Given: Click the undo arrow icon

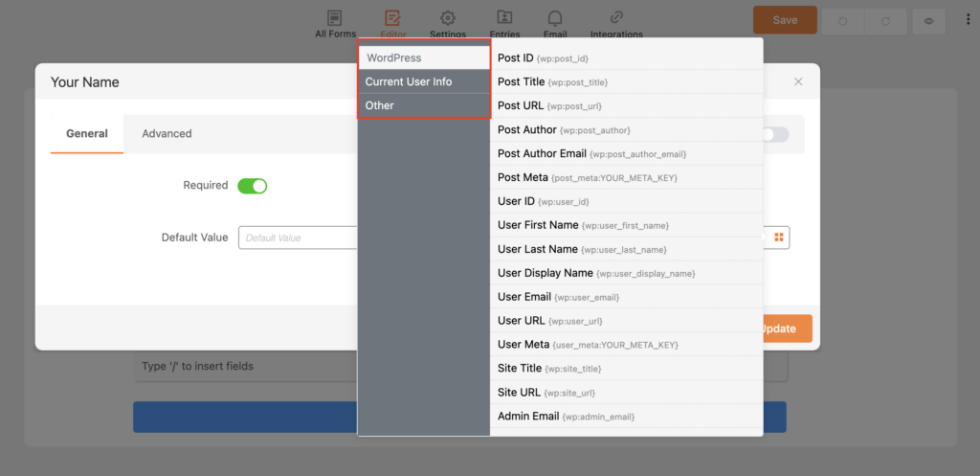Looking at the screenshot, I should click(840, 20).
